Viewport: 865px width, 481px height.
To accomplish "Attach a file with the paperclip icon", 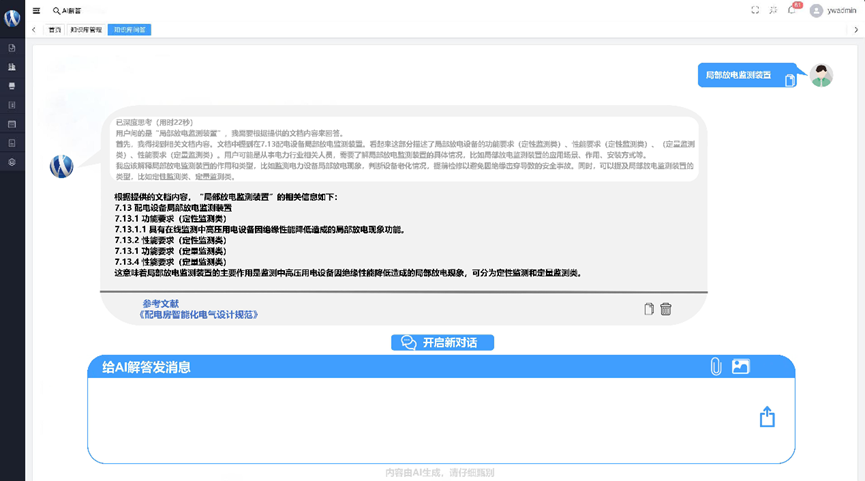I will pyautogui.click(x=716, y=367).
